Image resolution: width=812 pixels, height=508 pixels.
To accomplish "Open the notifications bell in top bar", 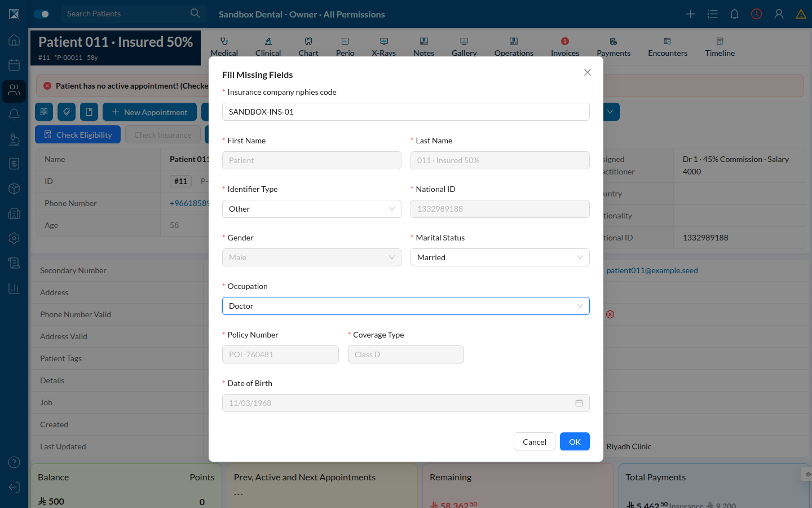I will (734, 14).
